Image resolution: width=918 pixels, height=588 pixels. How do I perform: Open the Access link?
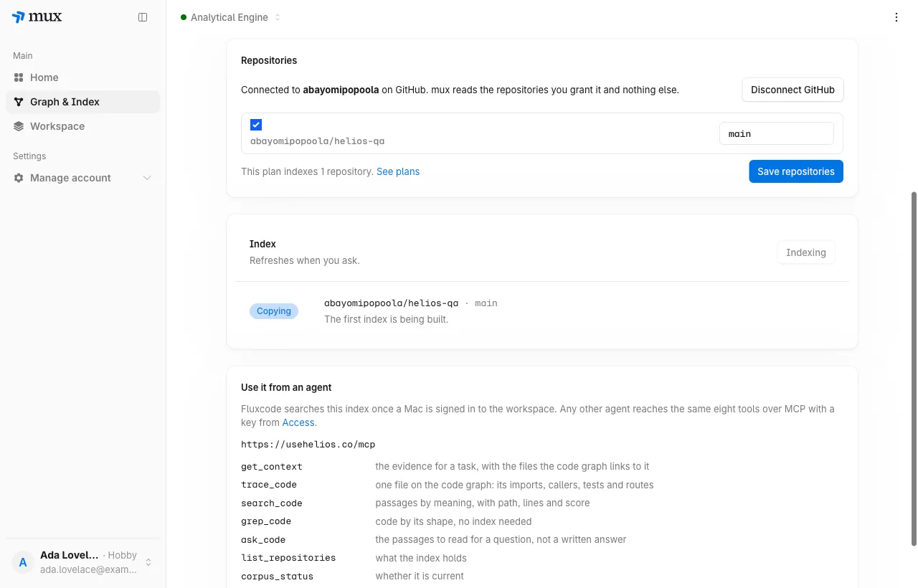point(298,422)
